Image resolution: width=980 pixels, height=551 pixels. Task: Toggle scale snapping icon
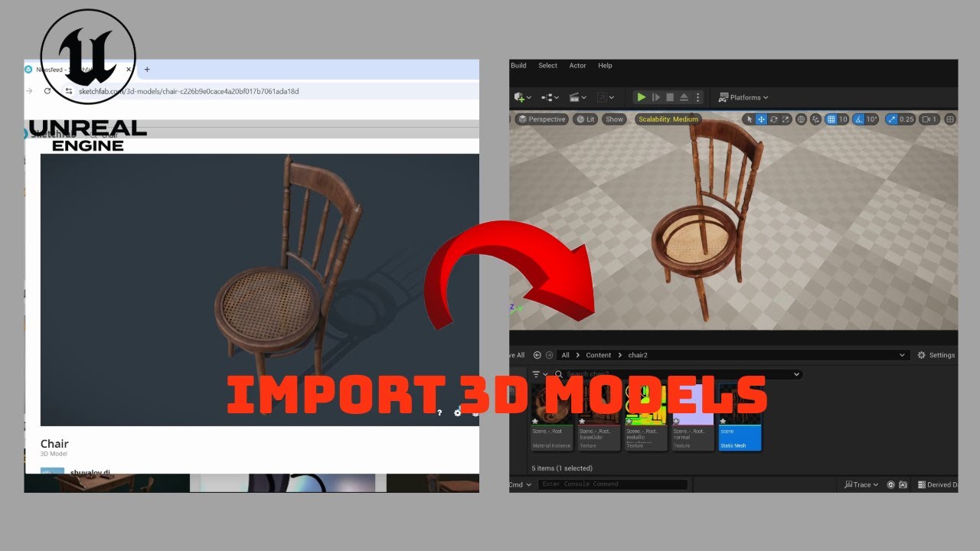coord(892,119)
